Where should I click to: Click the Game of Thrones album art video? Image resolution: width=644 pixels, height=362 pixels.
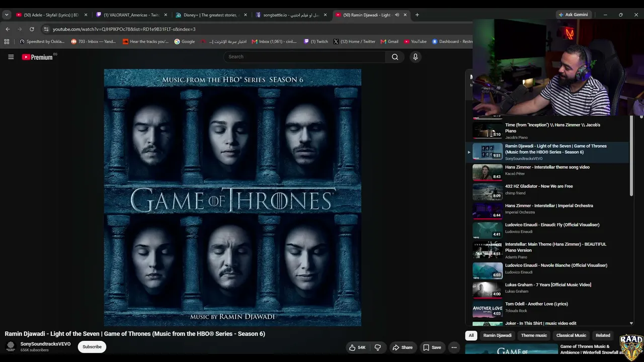coord(232,198)
